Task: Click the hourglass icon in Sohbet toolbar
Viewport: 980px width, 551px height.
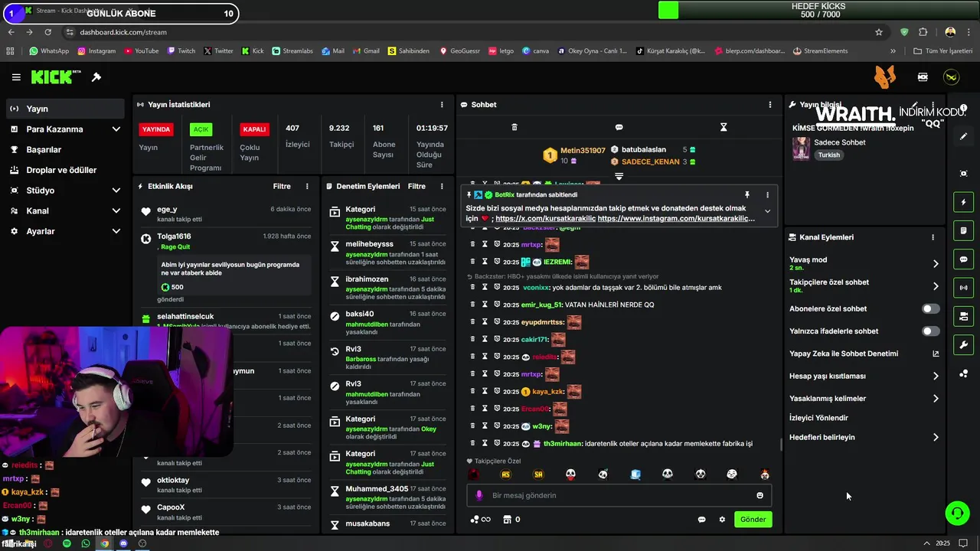Action: pyautogui.click(x=724, y=127)
